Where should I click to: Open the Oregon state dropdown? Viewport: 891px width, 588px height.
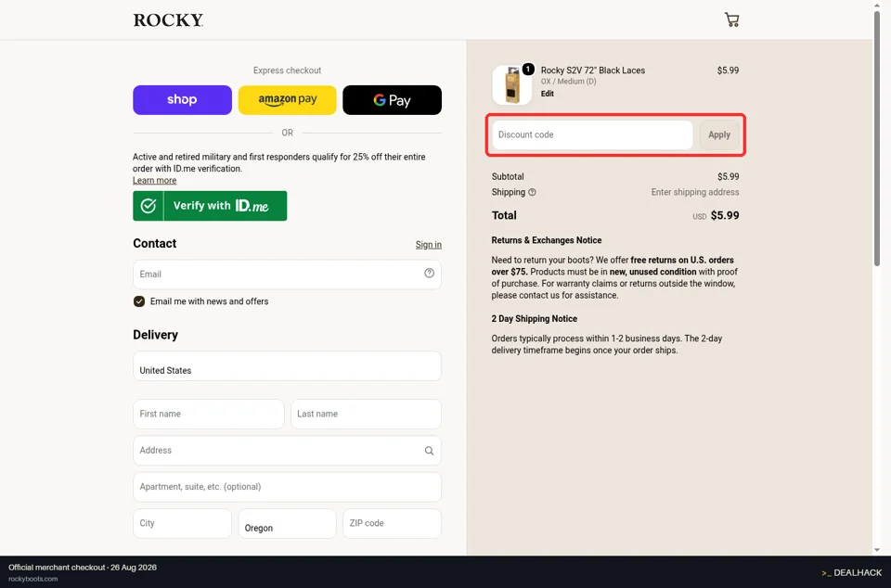click(x=287, y=523)
